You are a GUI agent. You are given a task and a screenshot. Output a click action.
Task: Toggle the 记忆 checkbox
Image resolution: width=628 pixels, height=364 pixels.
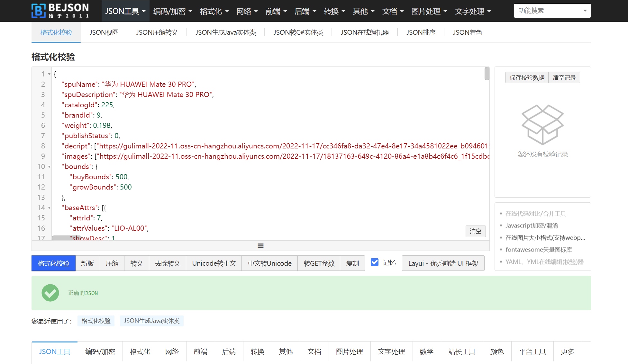click(375, 262)
